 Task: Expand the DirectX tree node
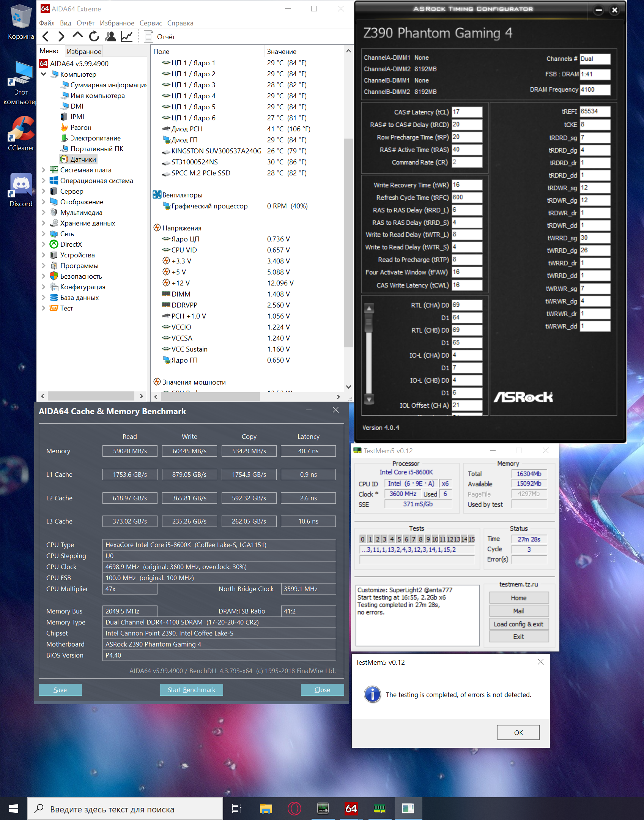pyautogui.click(x=44, y=244)
